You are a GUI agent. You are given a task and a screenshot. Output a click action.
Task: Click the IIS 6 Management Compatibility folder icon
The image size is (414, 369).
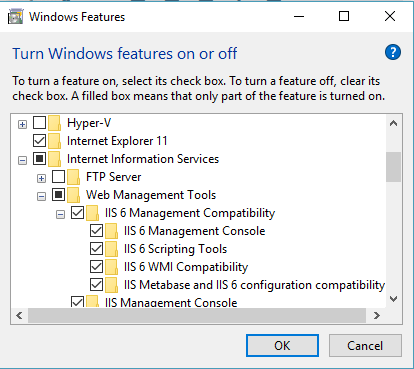click(93, 213)
